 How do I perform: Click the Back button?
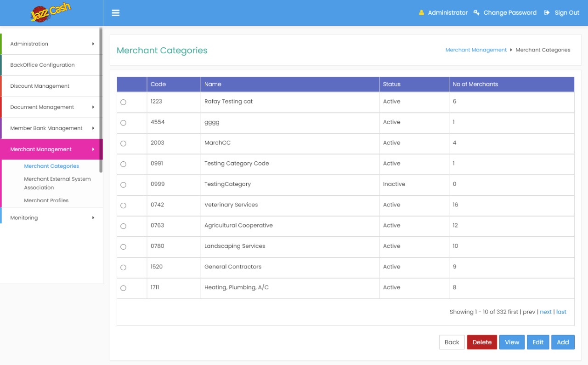pyautogui.click(x=452, y=342)
